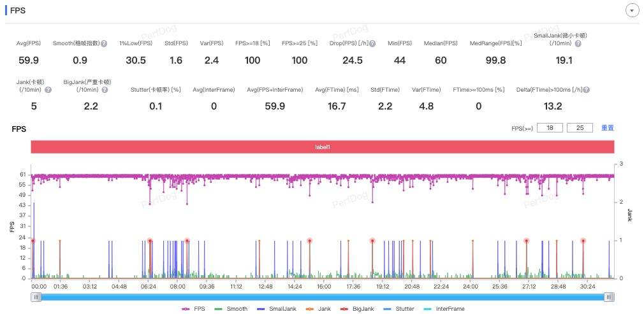Image resolution: width=644 pixels, height=314 pixels.
Task: Click the FPS threshold field showing 18
Action: (x=550, y=128)
